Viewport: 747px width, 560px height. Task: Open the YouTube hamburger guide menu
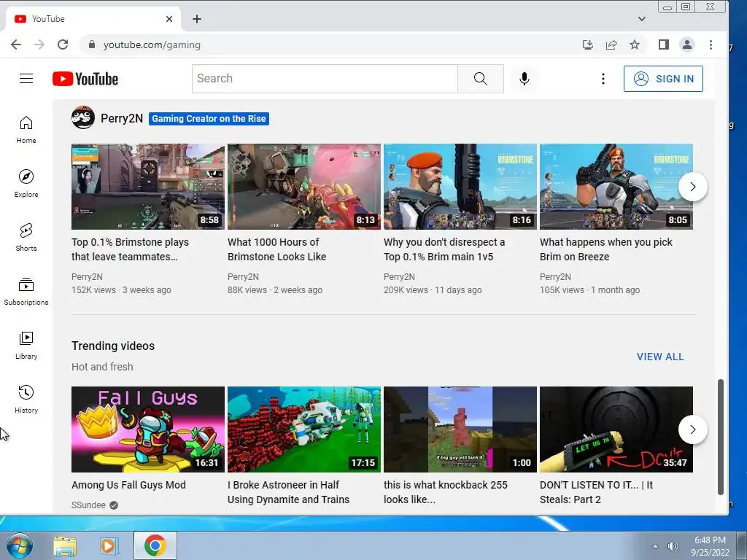(x=26, y=79)
